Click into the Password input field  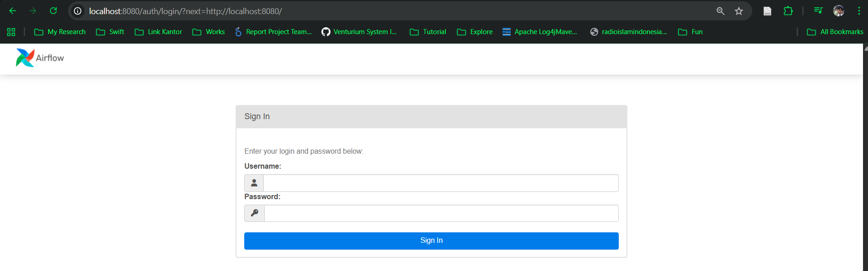click(441, 213)
